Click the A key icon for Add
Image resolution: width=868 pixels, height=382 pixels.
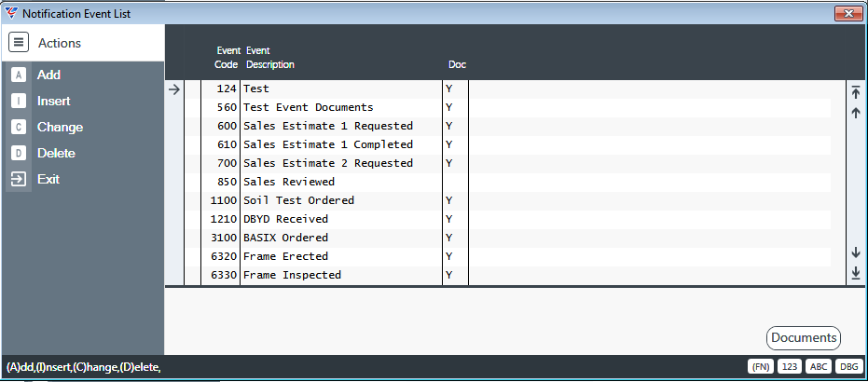[19, 75]
